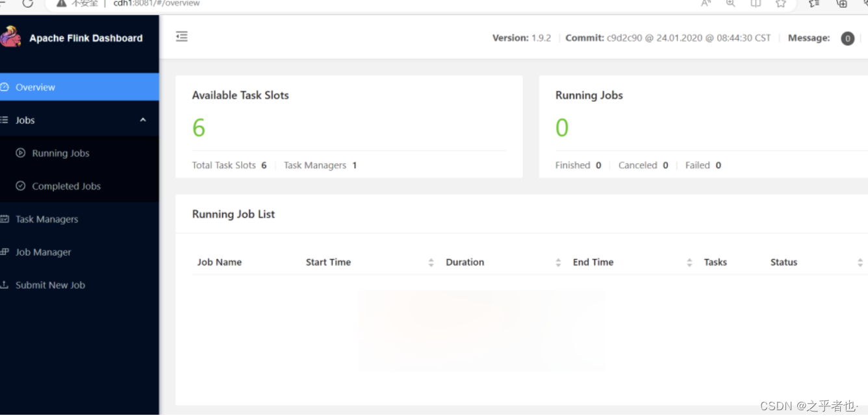Screen dimensions: 868x418
Task: Click the browser zoom magnifier icon
Action: point(731,3)
